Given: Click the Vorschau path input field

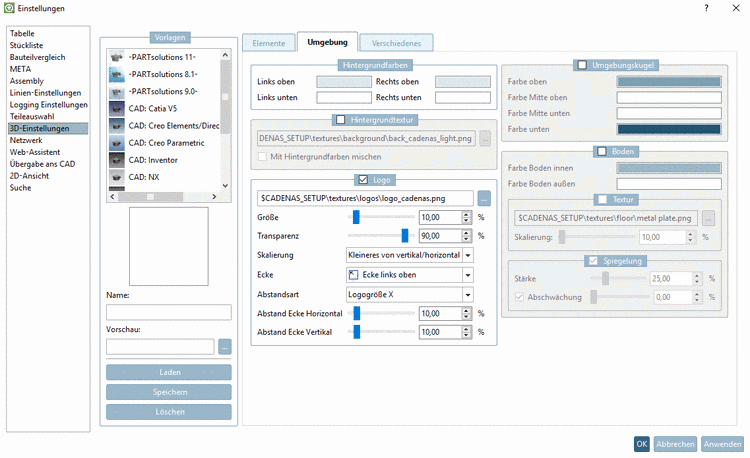Looking at the screenshot, I should (x=160, y=347).
